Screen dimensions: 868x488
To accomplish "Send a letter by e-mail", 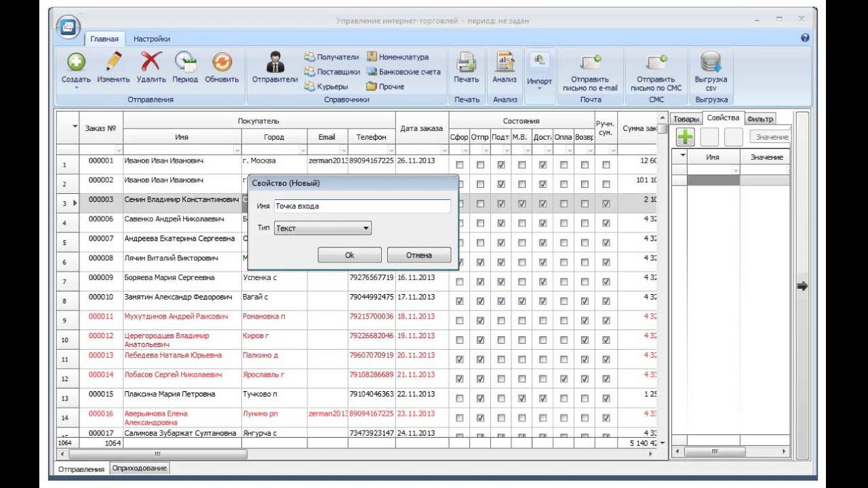I will click(590, 72).
